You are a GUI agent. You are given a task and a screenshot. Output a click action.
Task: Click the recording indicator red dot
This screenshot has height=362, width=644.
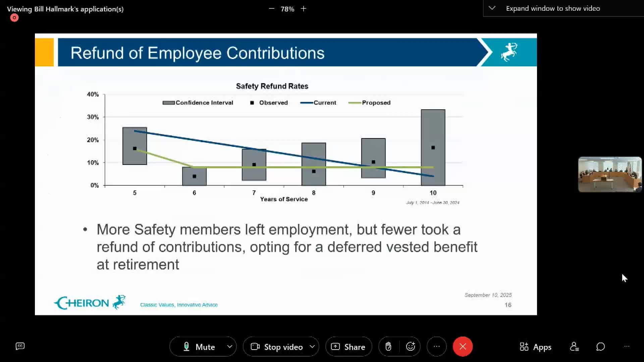(14, 18)
